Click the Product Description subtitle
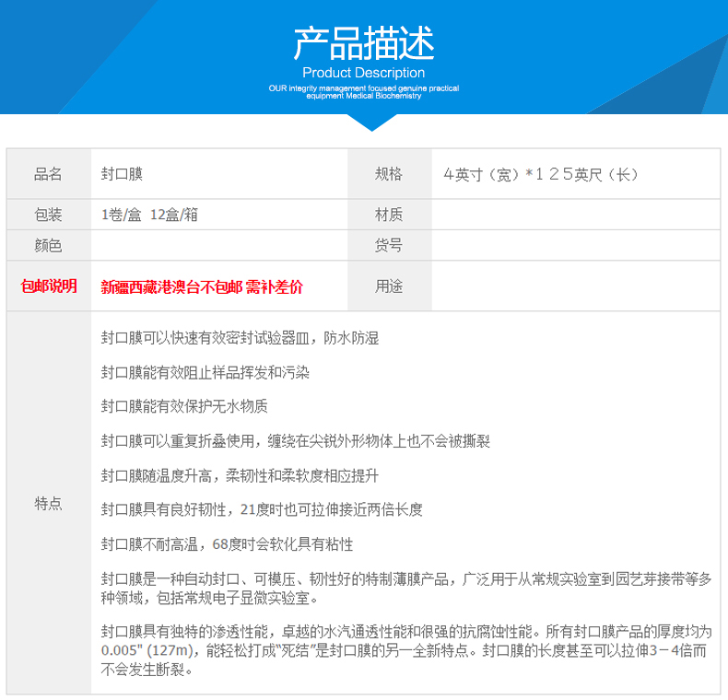 point(363,73)
